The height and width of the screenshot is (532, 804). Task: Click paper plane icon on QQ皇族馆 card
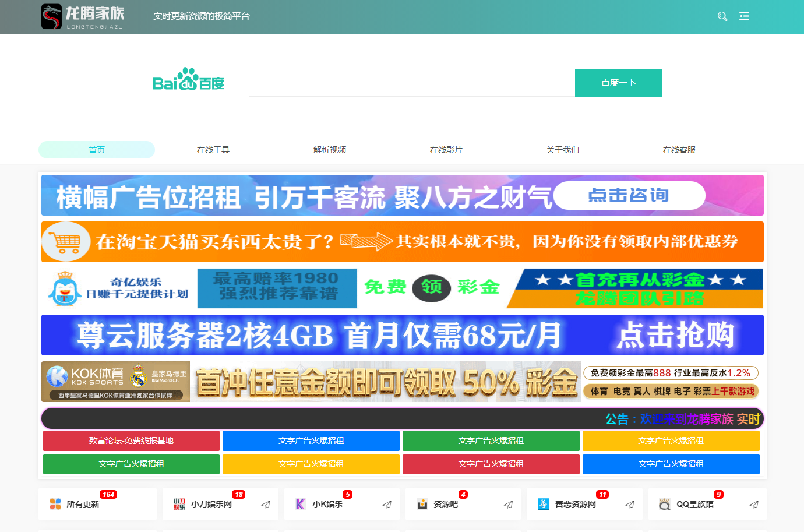[x=754, y=505]
